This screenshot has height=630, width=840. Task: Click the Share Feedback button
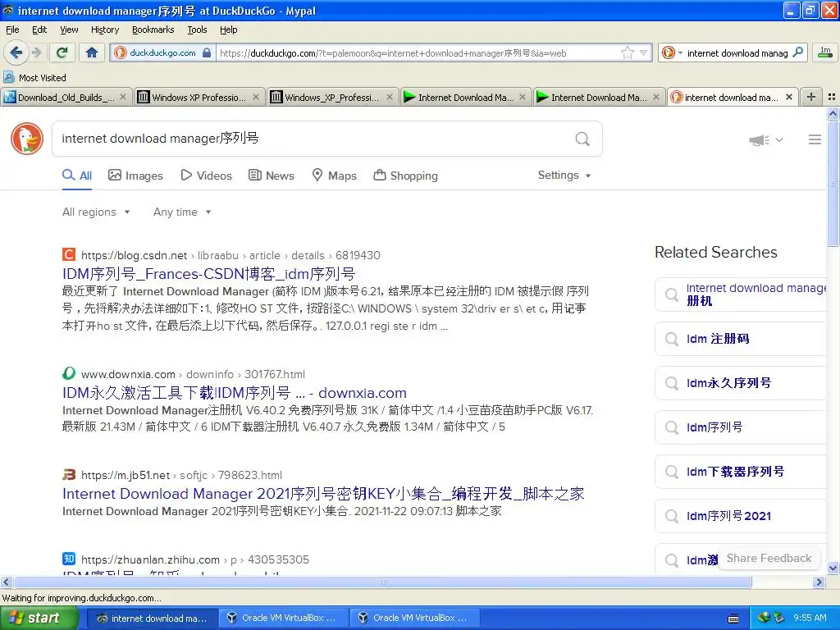(769, 558)
